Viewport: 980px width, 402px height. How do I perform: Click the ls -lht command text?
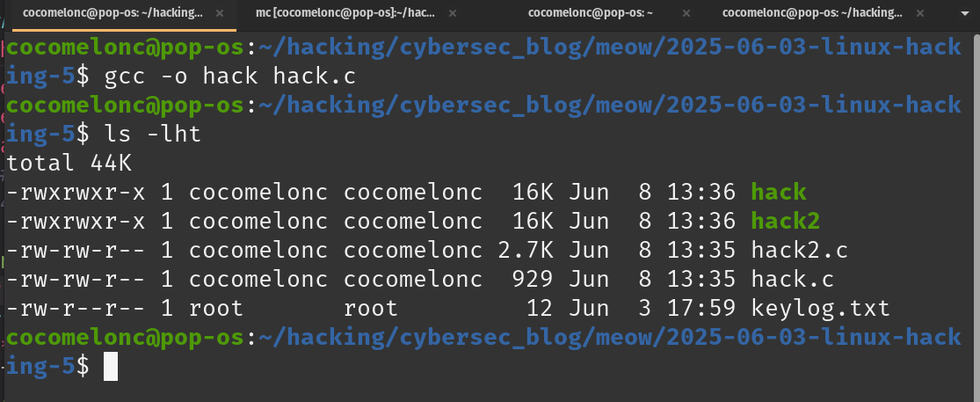coord(153,134)
